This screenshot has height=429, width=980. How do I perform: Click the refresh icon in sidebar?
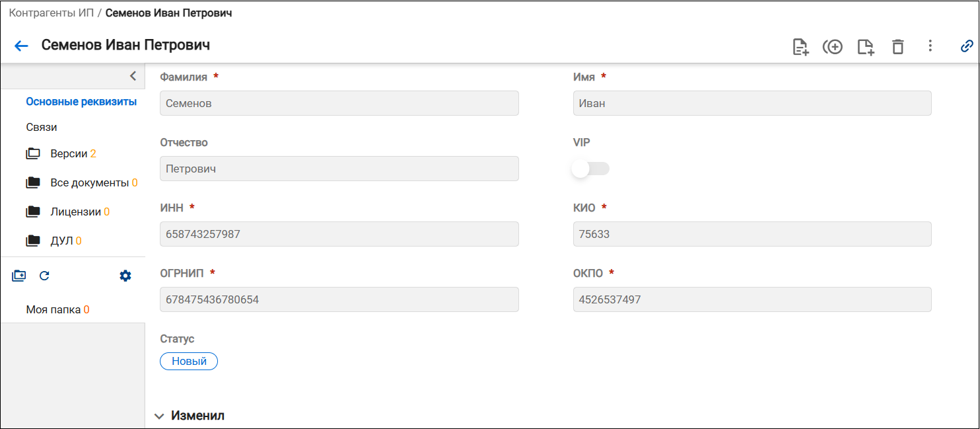(x=44, y=276)
